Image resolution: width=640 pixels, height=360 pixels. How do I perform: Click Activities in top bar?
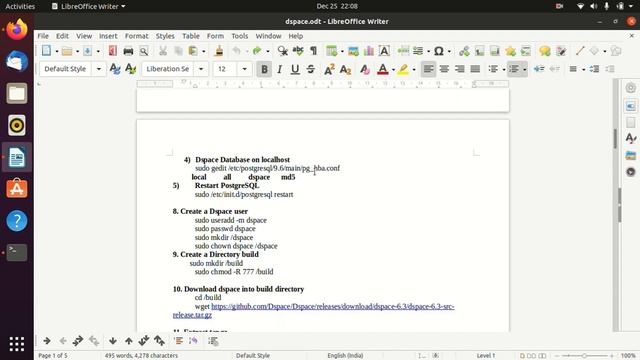(x=20, y=6)
